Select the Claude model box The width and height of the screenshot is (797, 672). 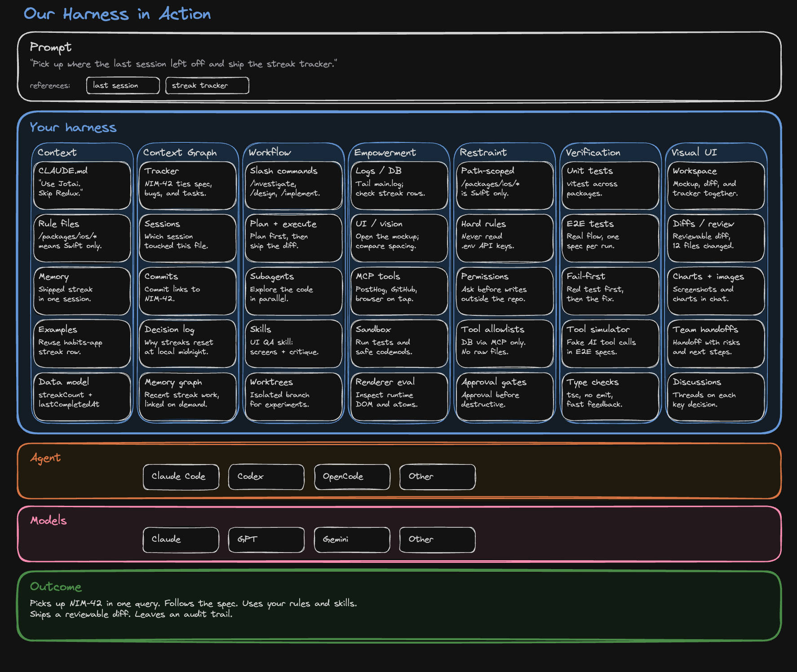(181, 539)
